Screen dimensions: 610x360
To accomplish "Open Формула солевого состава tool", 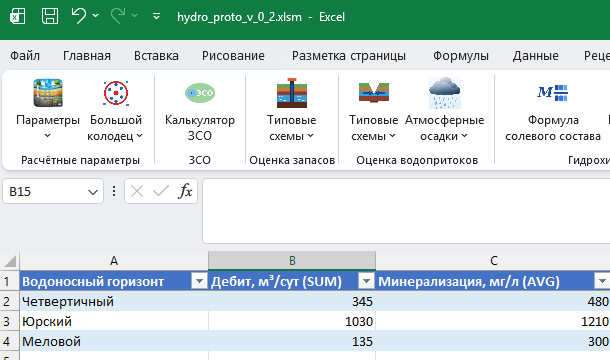I will tap(553, 110).
